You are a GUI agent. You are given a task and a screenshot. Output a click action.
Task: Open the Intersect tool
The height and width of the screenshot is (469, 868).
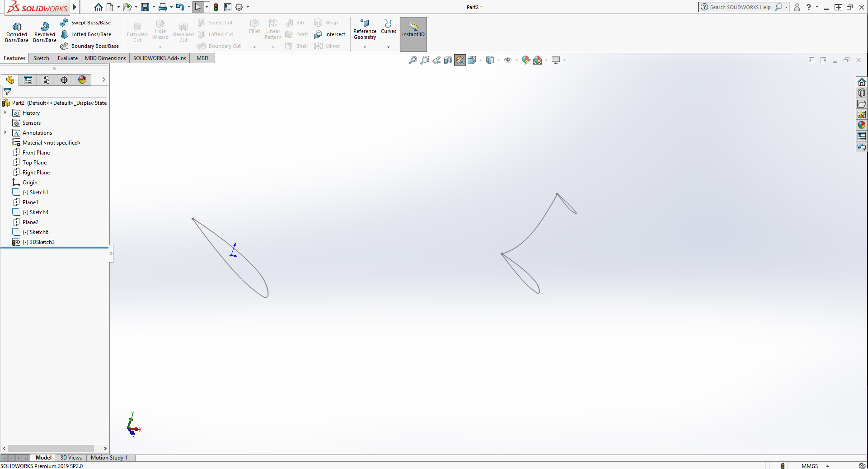(330, 34)
